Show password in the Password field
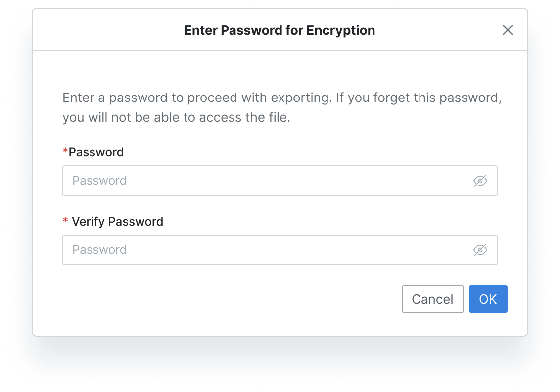 click(480, 181)
